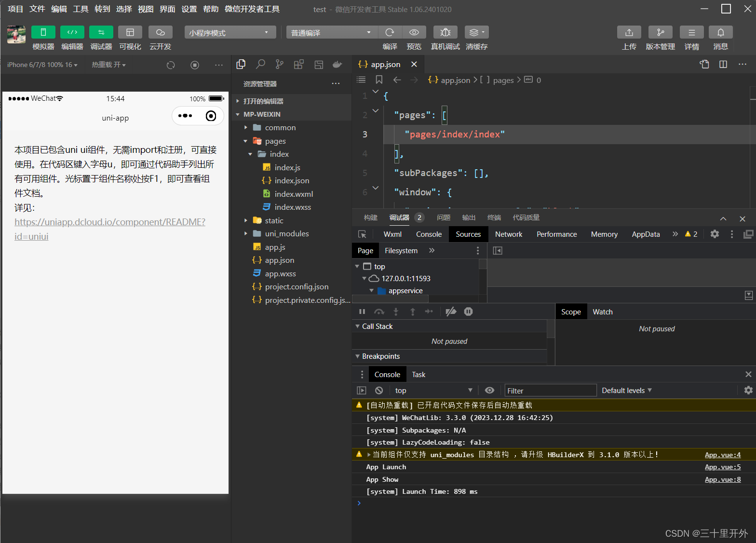Collapse the Call Stack section
The height and width of the screenshot is (543, 756).
(x=357, y=326)
